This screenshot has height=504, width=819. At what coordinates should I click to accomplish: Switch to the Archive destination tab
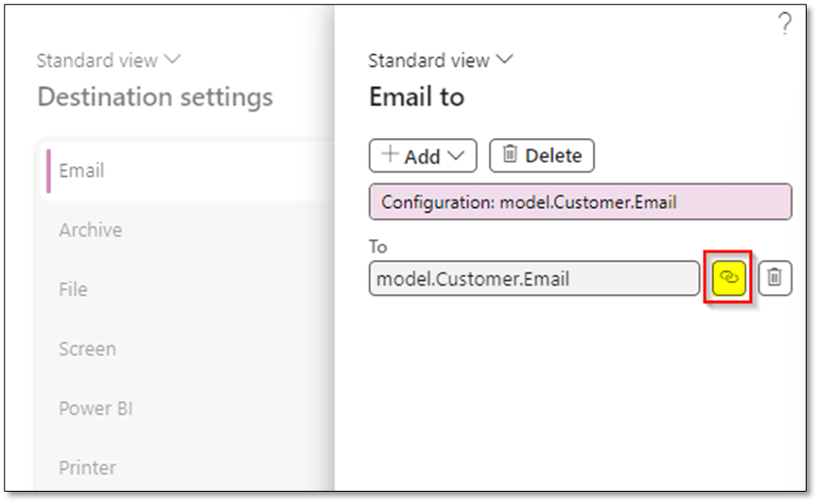click(90, 230)
